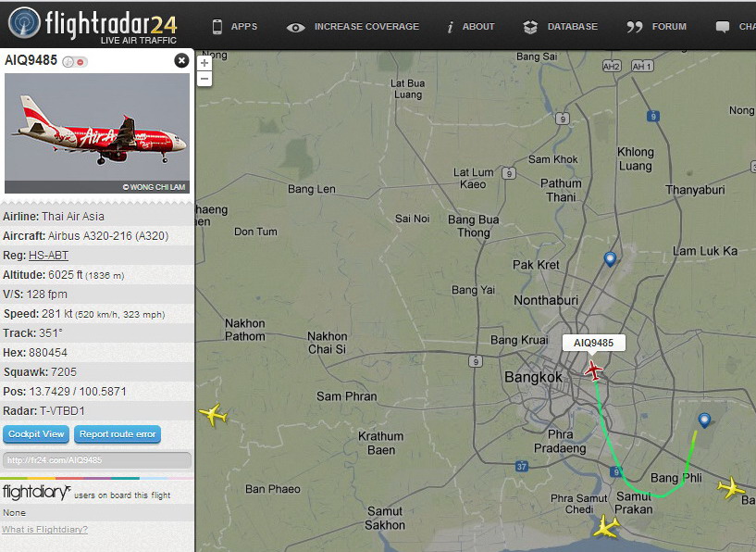Toggle the follow-aircraft switch next to AIQ9485
Image resolution: width=756 pixels, height=552 pixels.
point(75,62)
